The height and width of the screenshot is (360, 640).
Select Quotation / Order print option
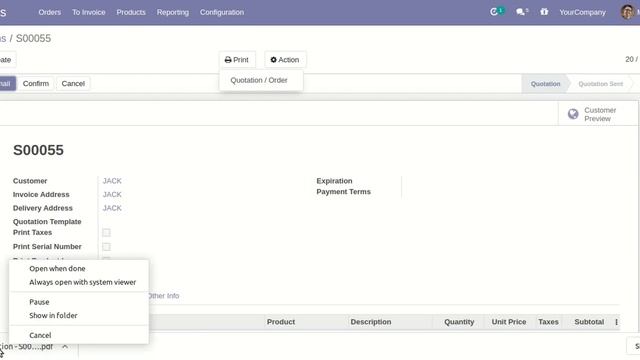(x=259, y=80)
